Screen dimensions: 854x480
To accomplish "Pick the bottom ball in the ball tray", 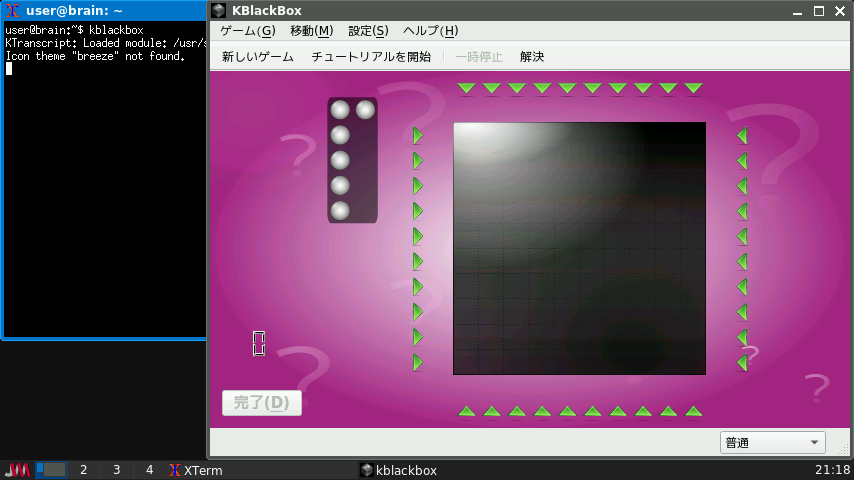I will pos(340,210).
